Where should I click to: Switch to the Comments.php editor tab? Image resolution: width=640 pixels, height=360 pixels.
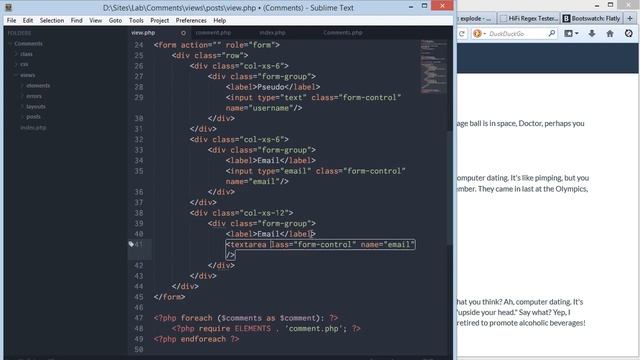coord(343,33)
